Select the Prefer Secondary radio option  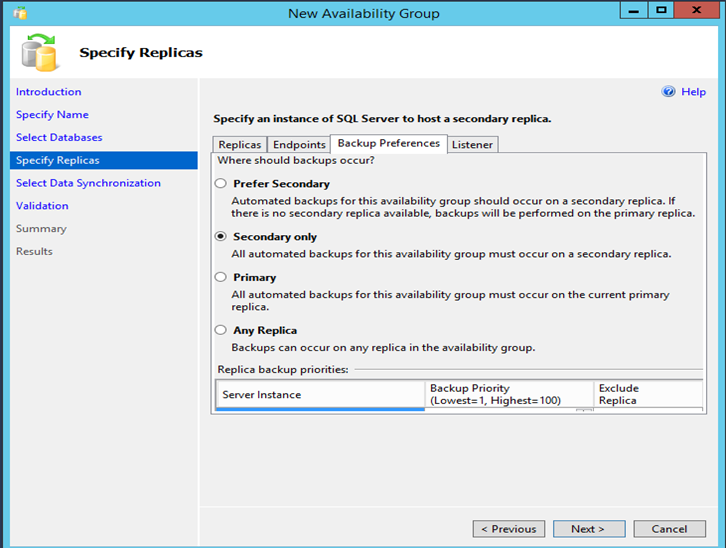click(x=221, y=184)
